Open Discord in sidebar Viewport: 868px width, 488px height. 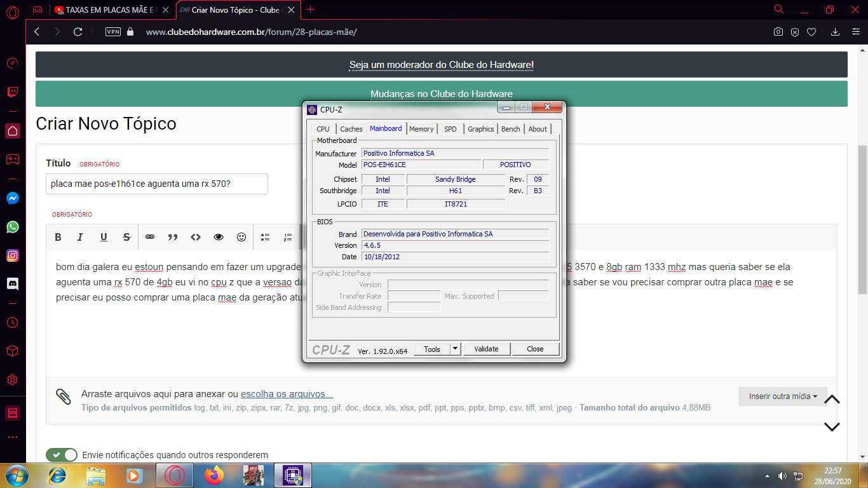pyautogui.click(x=13, y=284)
